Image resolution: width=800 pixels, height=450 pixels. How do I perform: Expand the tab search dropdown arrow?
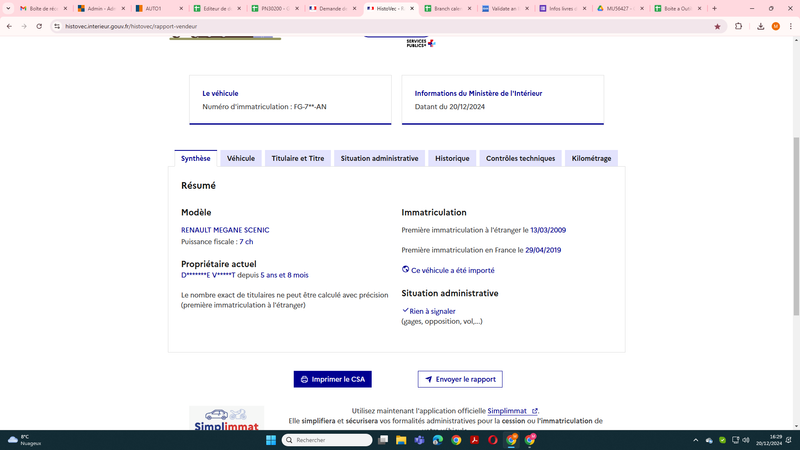click(x=8, y=9)
